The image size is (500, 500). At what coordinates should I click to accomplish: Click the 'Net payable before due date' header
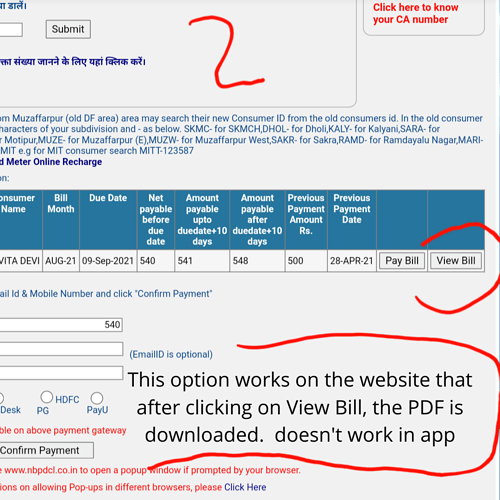[156, 220]
